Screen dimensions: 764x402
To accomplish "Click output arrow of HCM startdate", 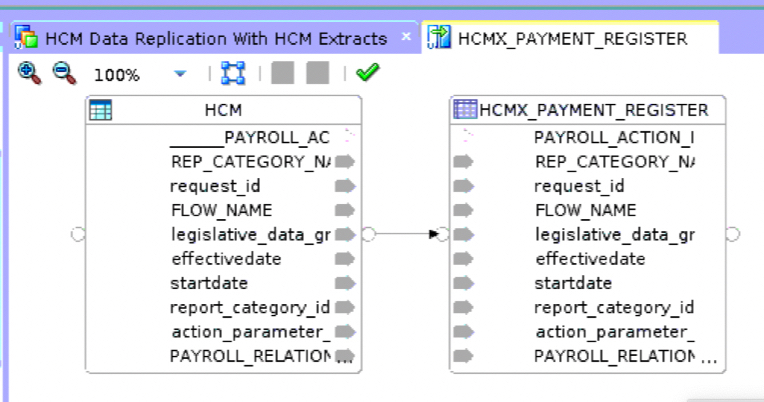I will click(x=345, y=283).
